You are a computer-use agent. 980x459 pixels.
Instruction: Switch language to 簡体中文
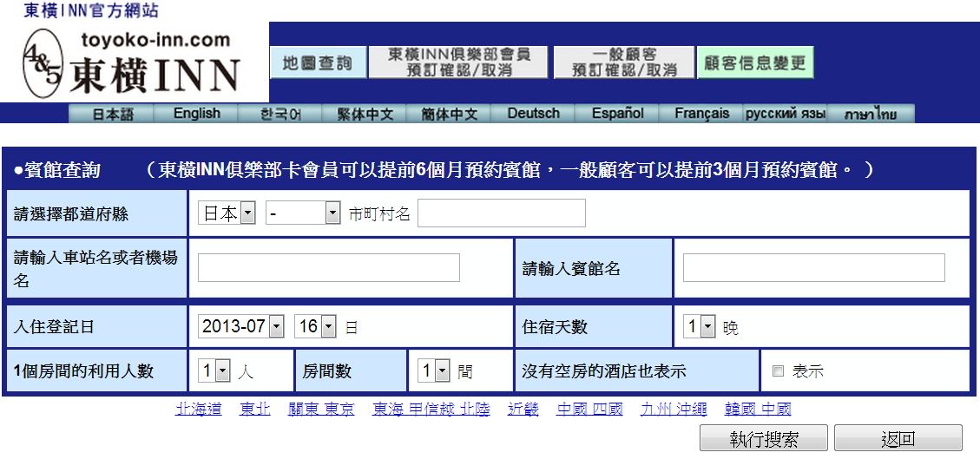(x=449, y=114)
